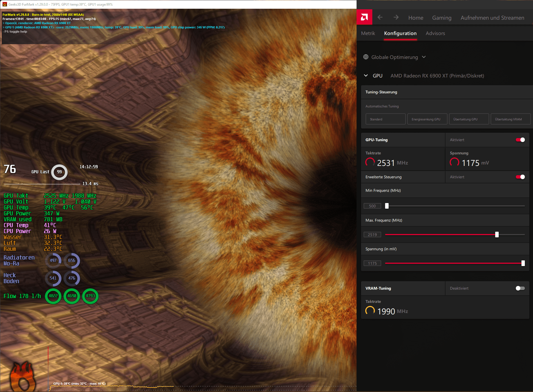This screenshot has width=533, height=392.
Task: Click the Max. Frequenz slider handle
Action: 497,235
